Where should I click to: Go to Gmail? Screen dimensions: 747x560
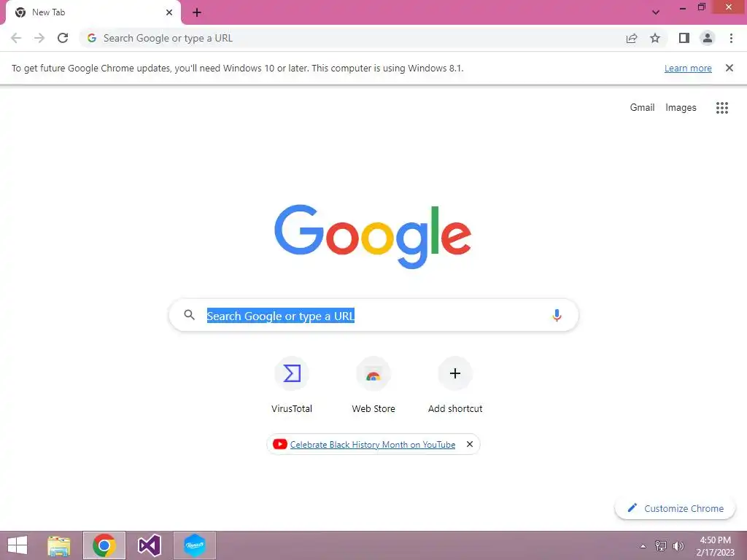pyautogui.click(x=642, y=108)
